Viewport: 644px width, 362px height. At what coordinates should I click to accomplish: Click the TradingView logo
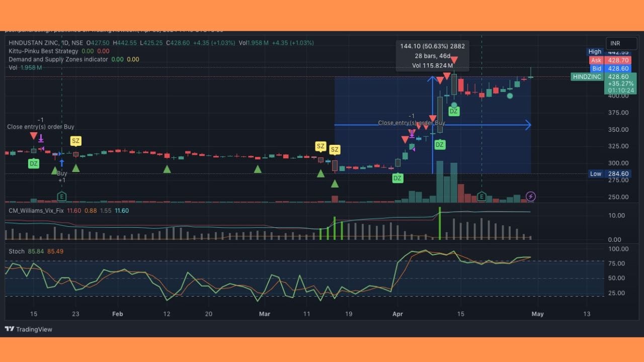pyautogui.click(x=28, y=329)
